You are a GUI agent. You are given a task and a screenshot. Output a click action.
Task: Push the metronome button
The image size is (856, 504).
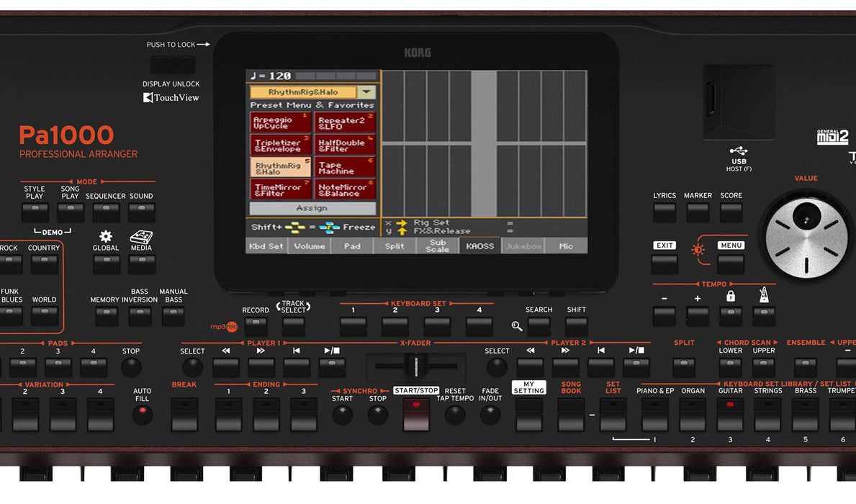(764, 315)
